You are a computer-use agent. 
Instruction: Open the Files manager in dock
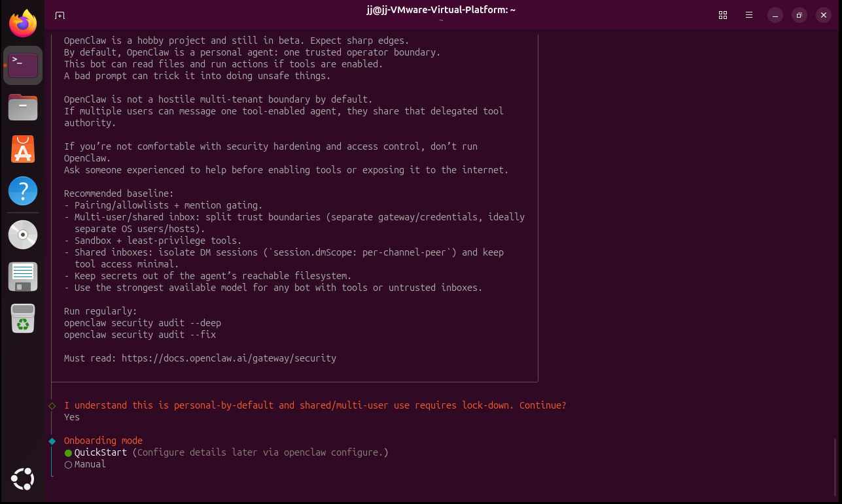click(x=23, y=107)
